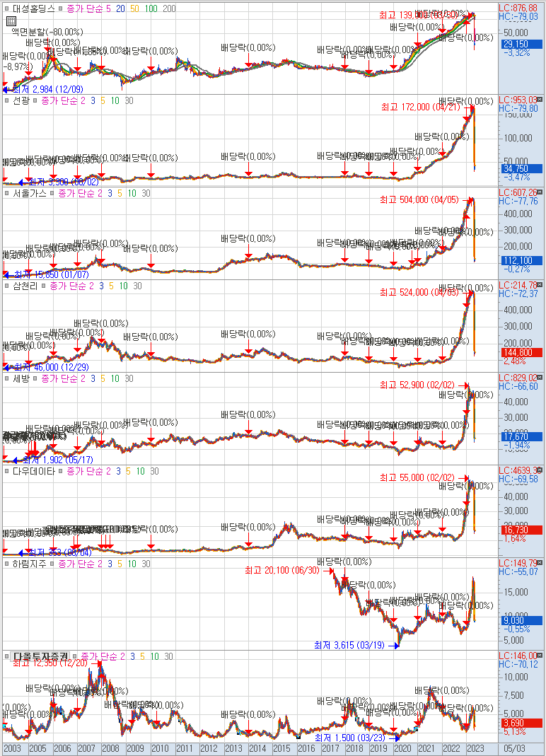Click current price tag 112,100 in 서울가스 chart
Image resolution: width=546 pixels, height=756 pixels.
click(523, 260)
